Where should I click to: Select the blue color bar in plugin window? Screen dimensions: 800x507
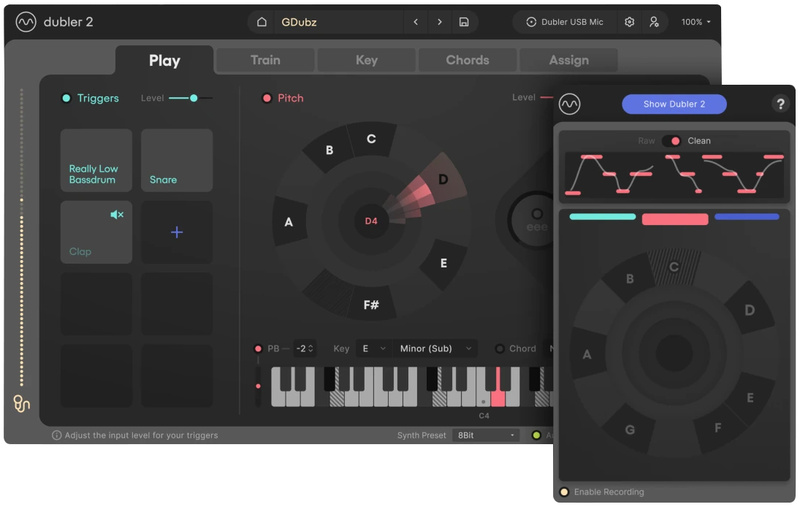click(746, 217)
